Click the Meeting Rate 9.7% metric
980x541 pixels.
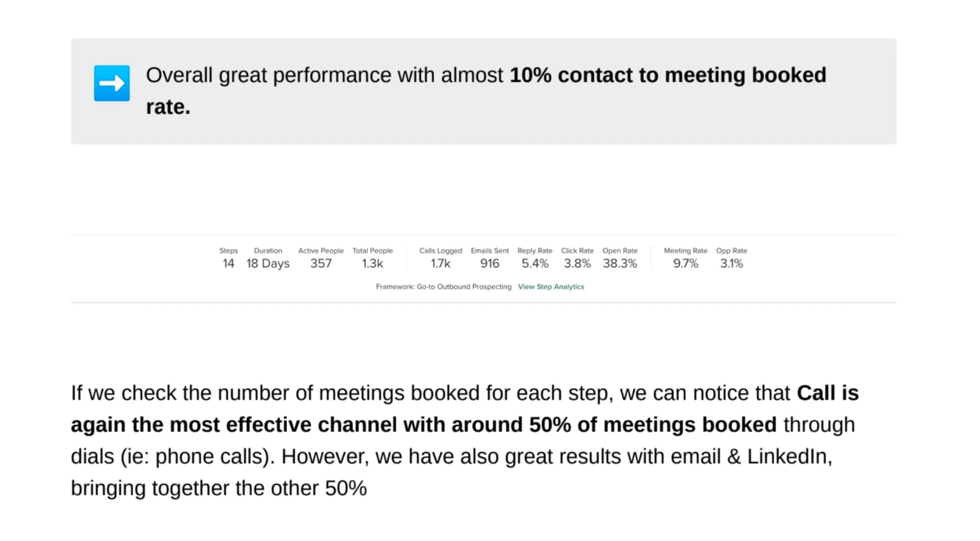click(x=686, y=258)
